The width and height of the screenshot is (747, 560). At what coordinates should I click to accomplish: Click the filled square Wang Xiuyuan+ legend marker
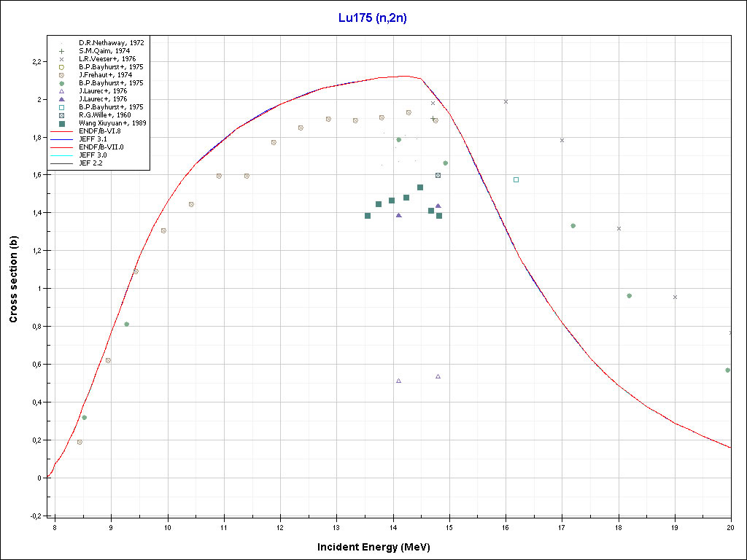[61, 123]
